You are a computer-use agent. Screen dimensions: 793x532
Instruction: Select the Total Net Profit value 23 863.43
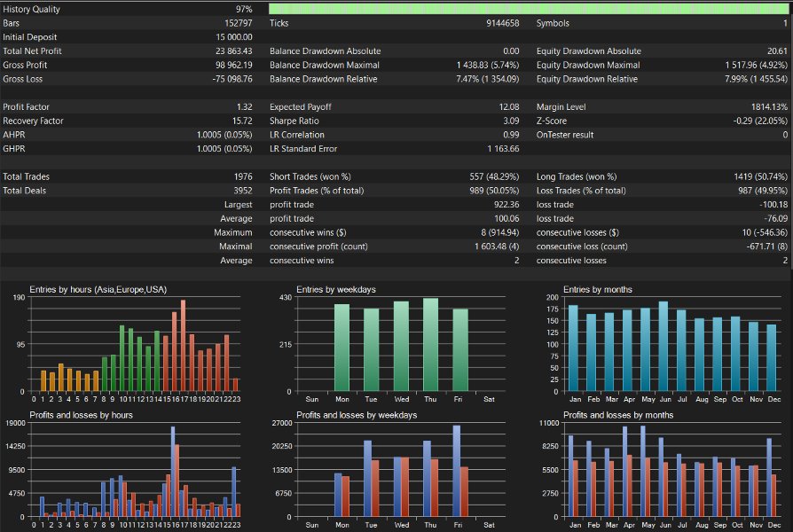tap(233, 51)
